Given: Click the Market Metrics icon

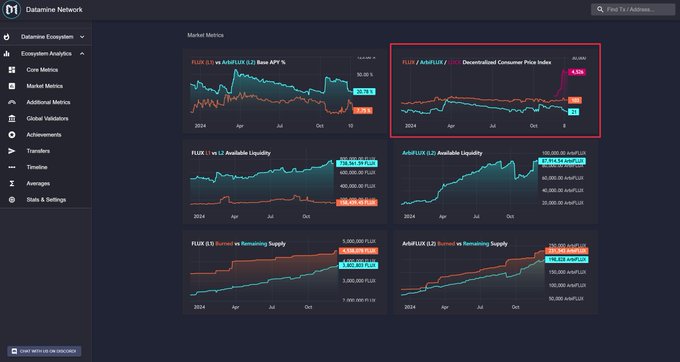Looking at the screenshot, I should point(12,86).
